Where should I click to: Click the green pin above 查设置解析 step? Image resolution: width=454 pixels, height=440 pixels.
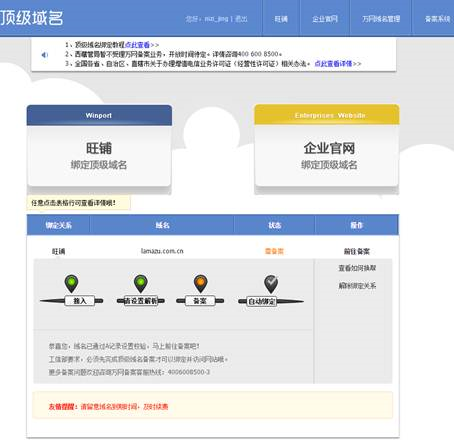tap(141, 283)
